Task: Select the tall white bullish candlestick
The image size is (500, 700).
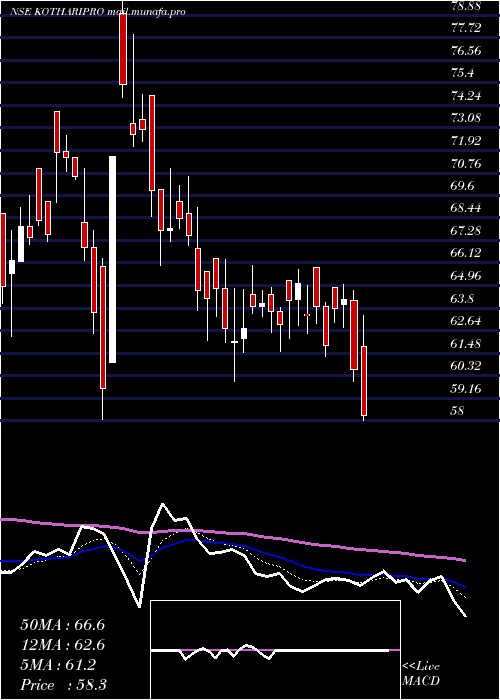Action: coord(112,259)
